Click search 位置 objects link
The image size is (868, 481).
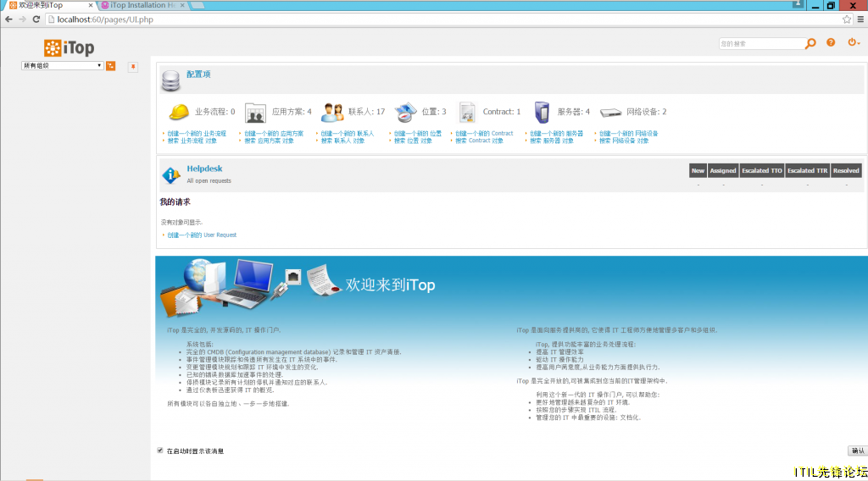[413, 141]
